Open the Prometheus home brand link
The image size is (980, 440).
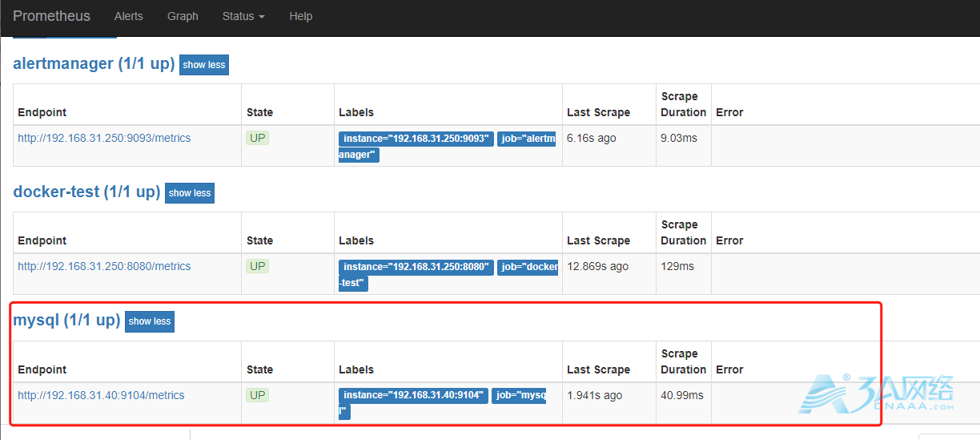51,16
